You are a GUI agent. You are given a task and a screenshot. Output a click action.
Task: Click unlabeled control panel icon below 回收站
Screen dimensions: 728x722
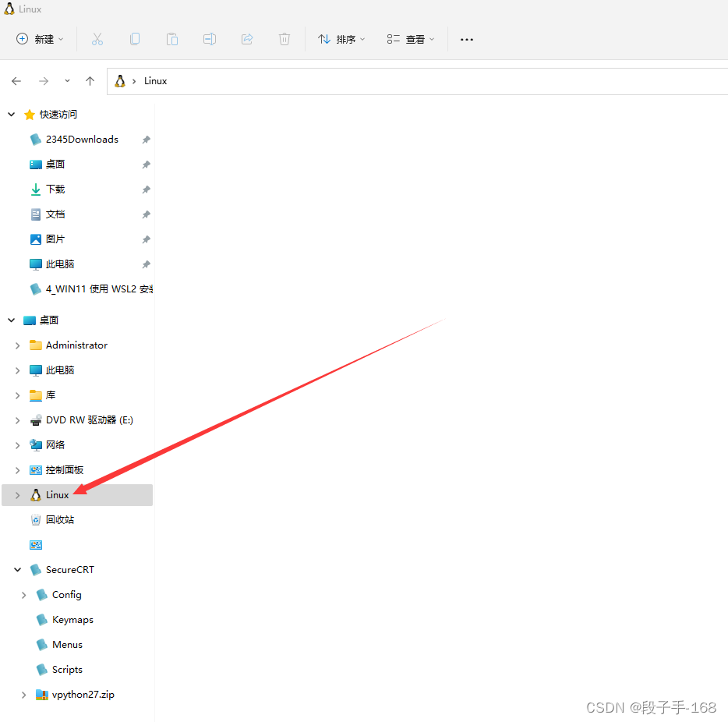click(36, 545)
